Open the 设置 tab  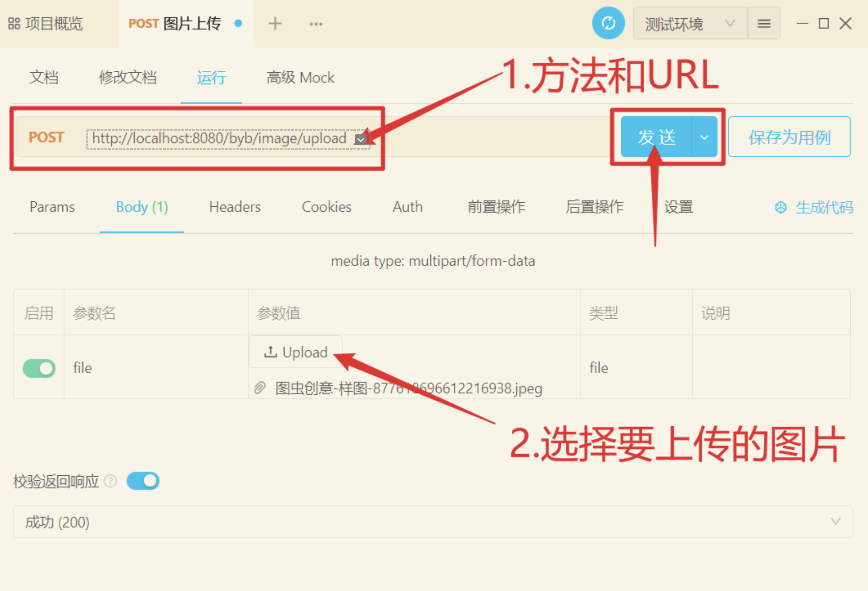click(678, 207)
